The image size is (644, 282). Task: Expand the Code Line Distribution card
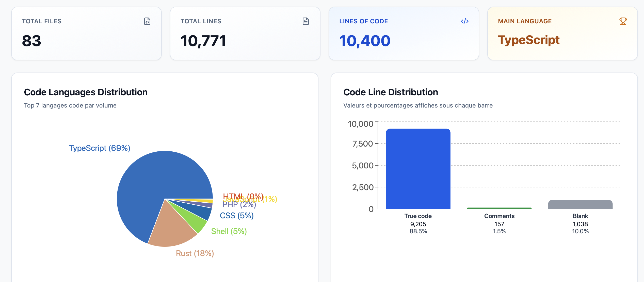391,92
